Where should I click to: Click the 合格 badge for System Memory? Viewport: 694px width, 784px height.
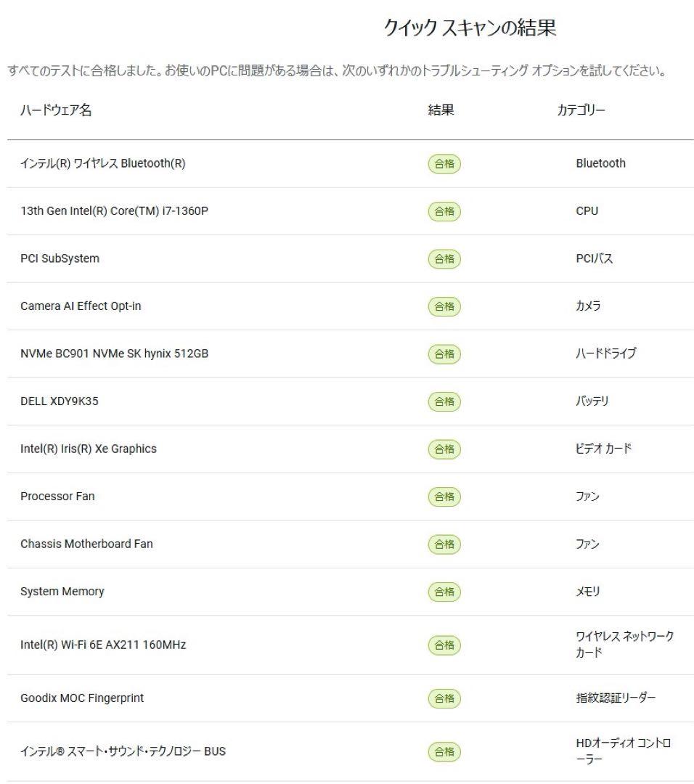tap(444, 592)
